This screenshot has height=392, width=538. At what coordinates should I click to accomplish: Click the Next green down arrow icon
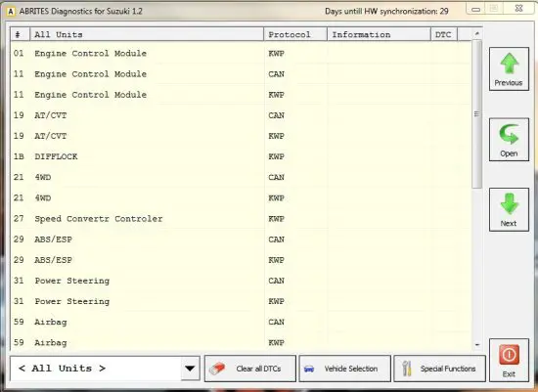510,203
